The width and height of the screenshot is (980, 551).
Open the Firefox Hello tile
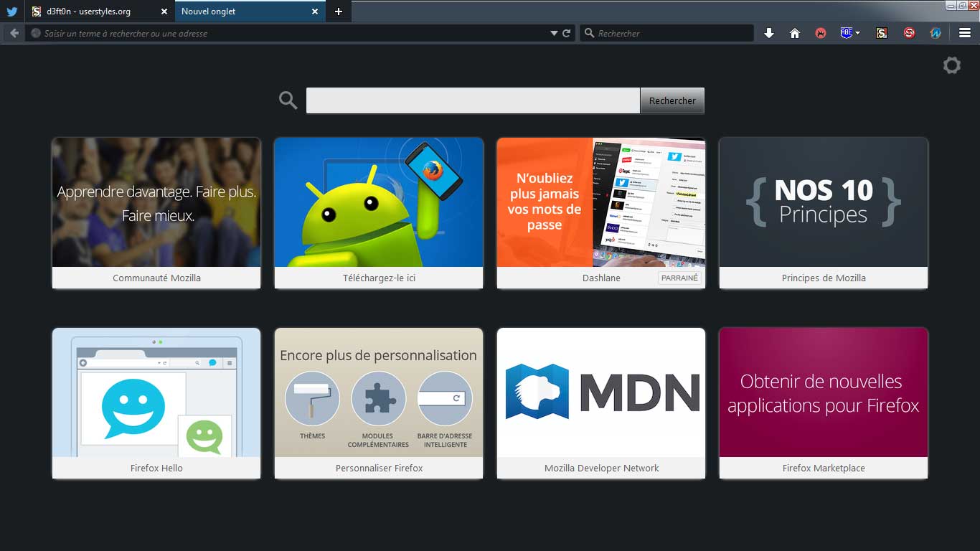click(156, 403)
